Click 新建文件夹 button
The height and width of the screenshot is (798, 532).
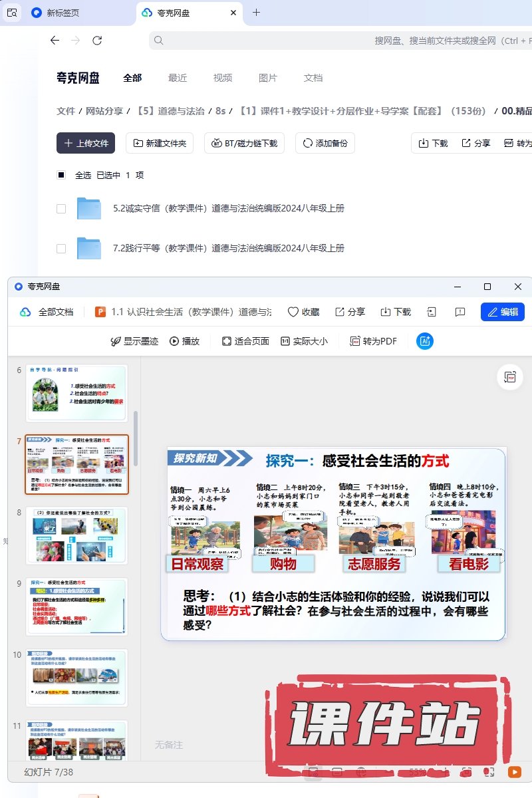tap(160, 143)
